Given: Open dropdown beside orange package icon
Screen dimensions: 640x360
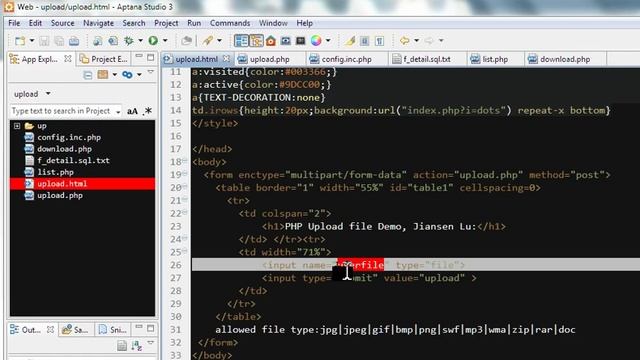Looking at the screenshot, I should (114, 75).
